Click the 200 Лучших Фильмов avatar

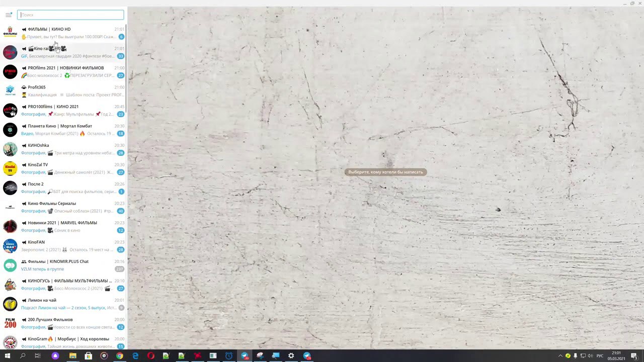click(x=10, y=323)
